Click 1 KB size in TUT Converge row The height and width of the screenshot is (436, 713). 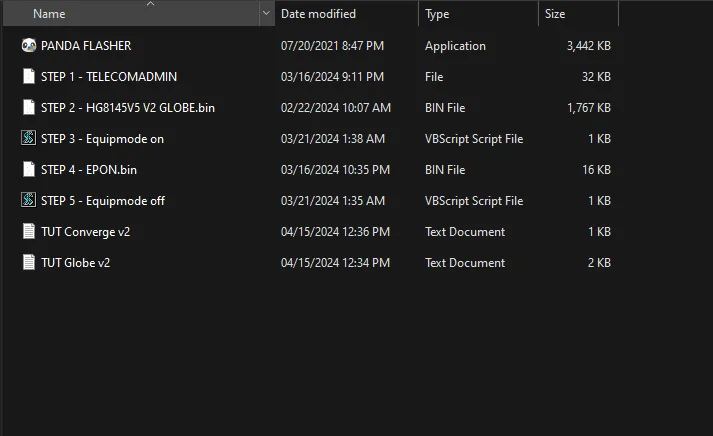tap(599, 232)
